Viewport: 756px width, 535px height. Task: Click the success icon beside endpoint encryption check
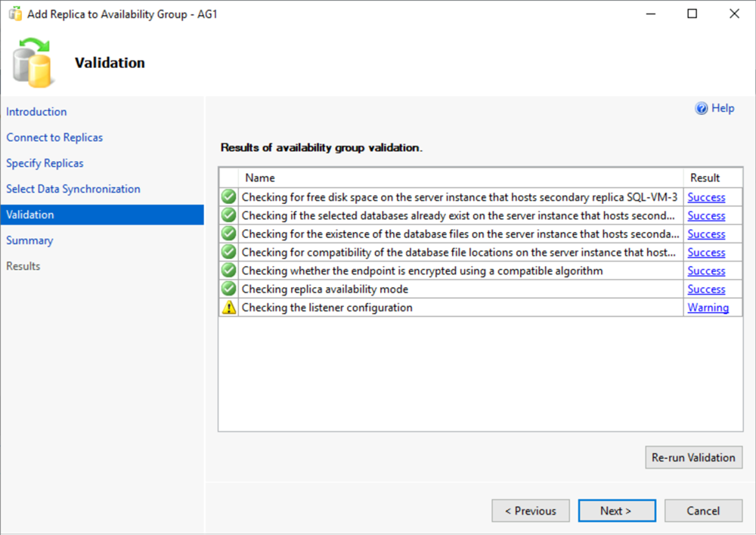coord(228,270)
